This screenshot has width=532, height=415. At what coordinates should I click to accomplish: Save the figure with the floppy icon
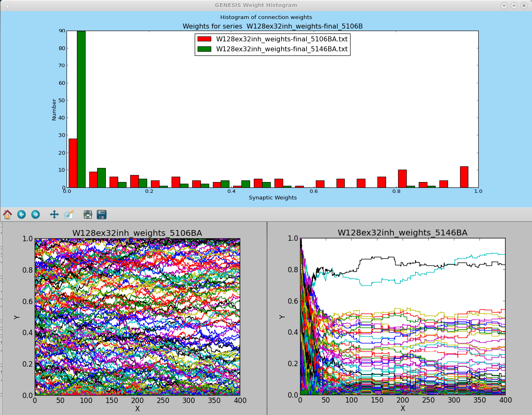tap(102, 214)
